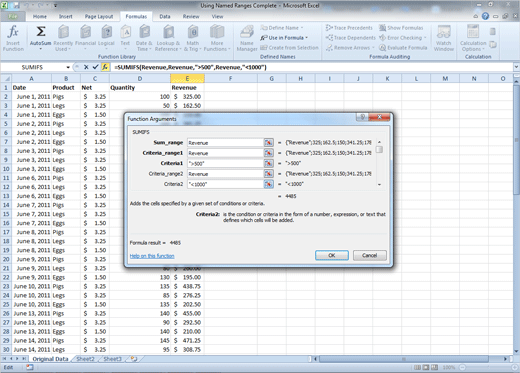This screenshot has width=520, height=373.
Task: Click Trace Dependents
Action: click(351, 38)
